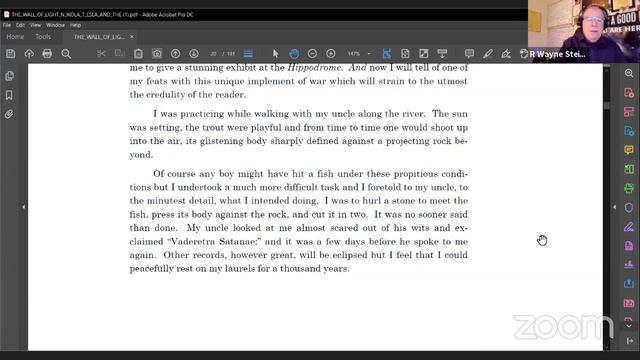
Task: Open attachments paperclip panel
Action: pyautogui.click(x=9, y=114)
